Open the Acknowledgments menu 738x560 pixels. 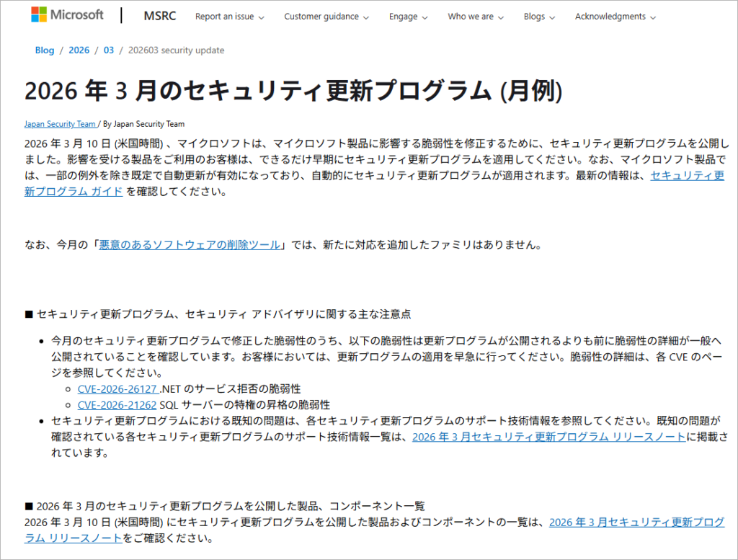pos(615,17)
